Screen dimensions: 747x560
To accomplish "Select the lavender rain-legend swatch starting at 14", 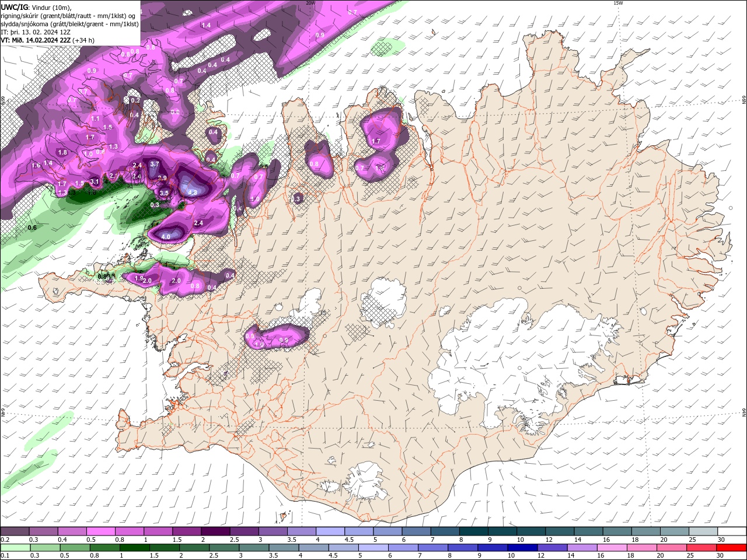I will pyautogui.click(x=582, y=548).
